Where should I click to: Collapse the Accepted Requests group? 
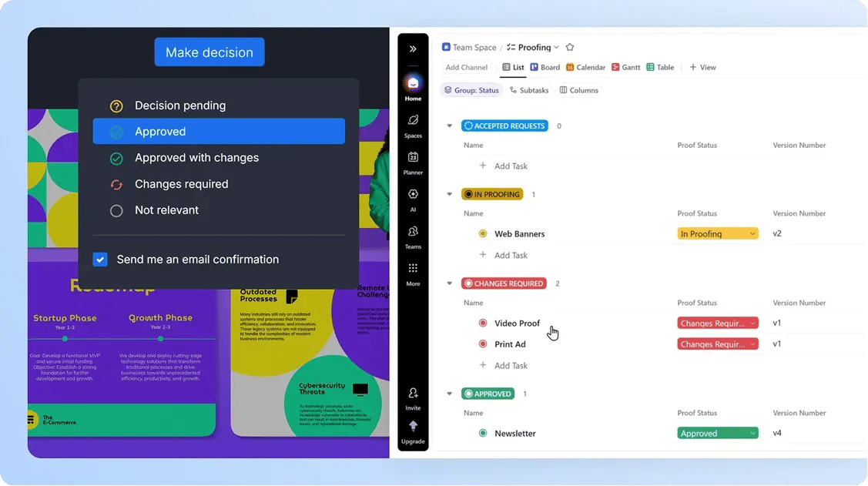coord(450,126)
